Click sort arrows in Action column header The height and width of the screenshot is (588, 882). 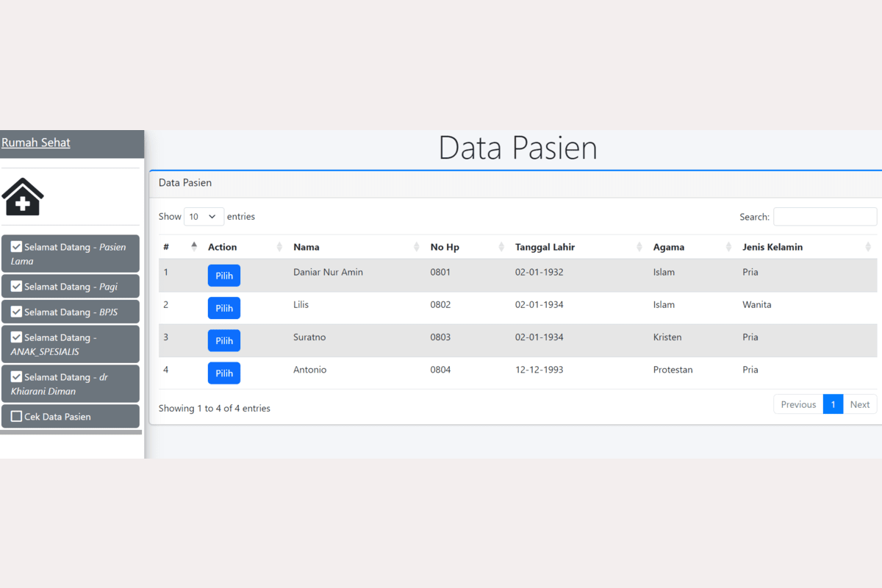(x=279, y=247)
